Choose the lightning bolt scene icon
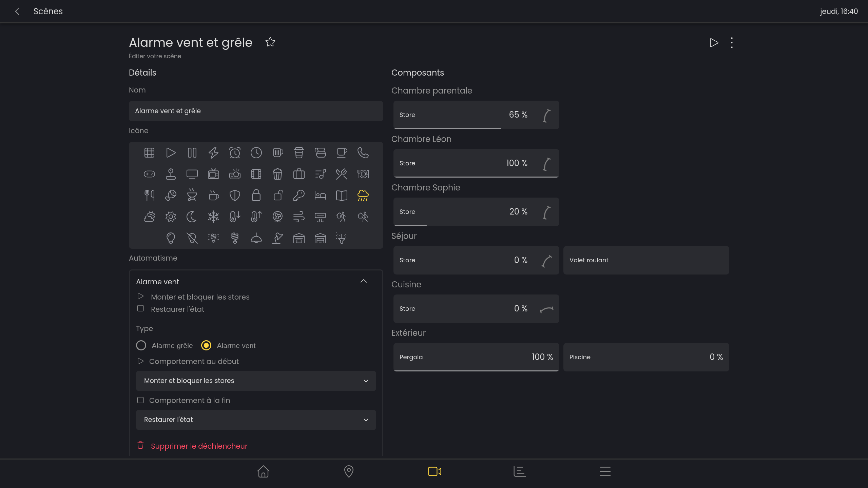The image size is (868, 488). [x=213, y=153]
